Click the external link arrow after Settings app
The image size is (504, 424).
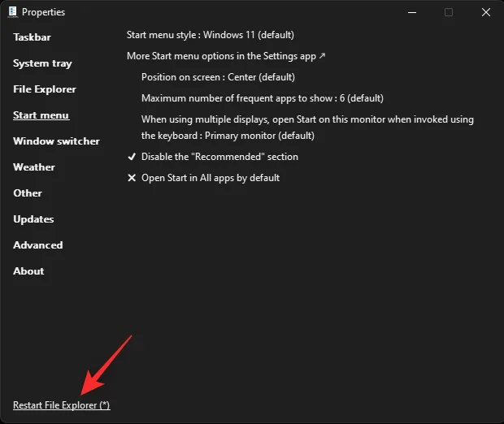[322, 56]
